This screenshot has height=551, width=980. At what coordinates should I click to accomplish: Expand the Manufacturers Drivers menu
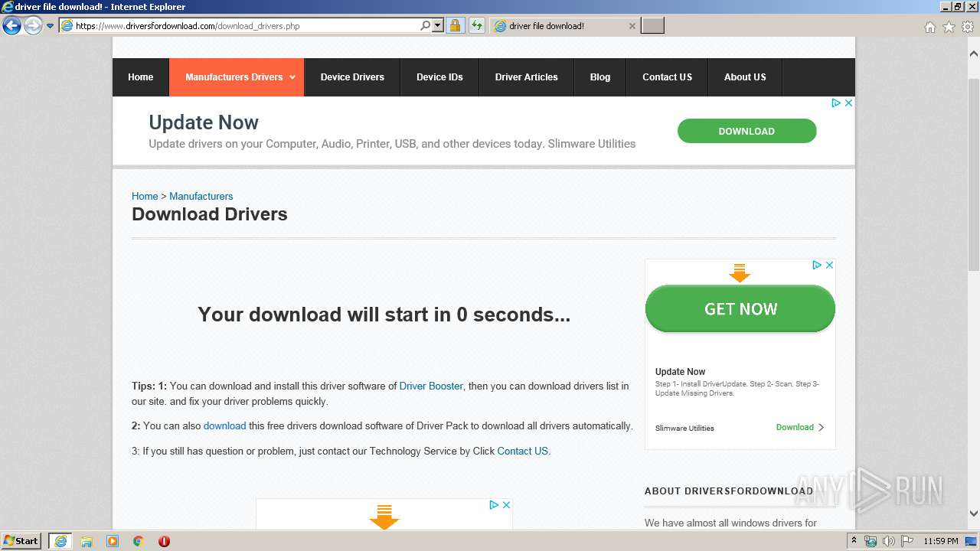[237, 77]
